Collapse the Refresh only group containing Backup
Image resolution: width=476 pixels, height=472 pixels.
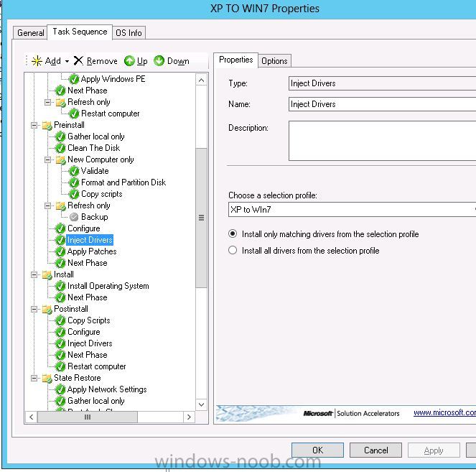pos(47,206)
